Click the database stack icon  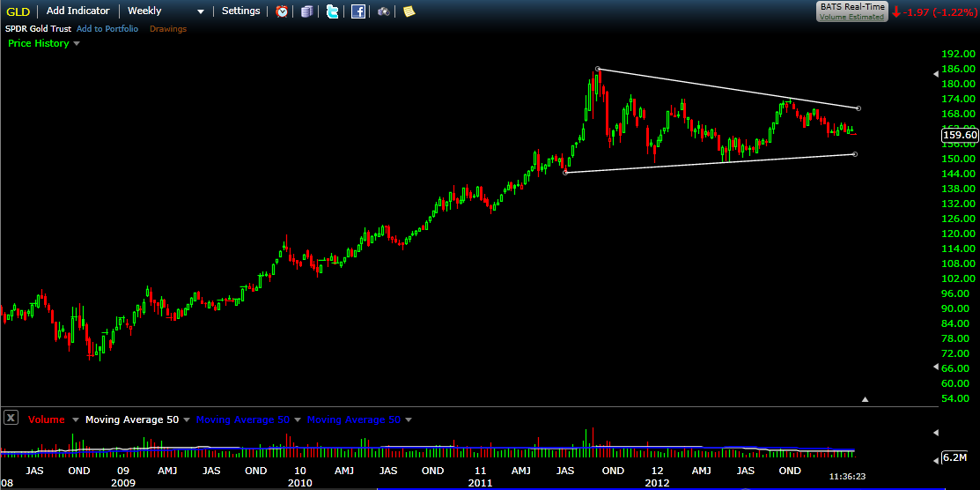(307, 11)
